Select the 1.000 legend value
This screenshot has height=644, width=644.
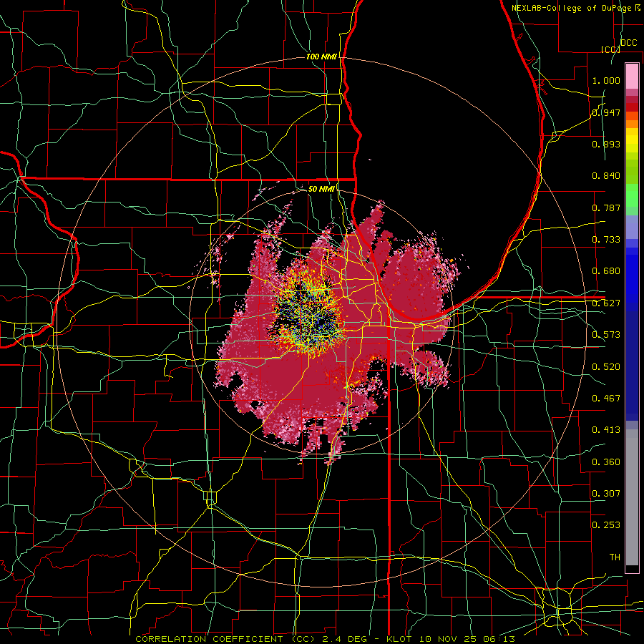(606, 80)
